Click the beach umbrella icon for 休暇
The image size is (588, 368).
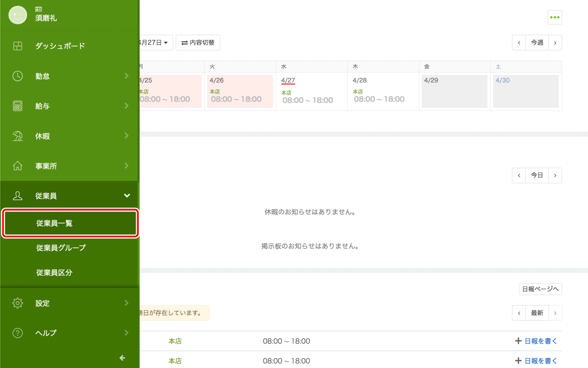click(18, 136)
